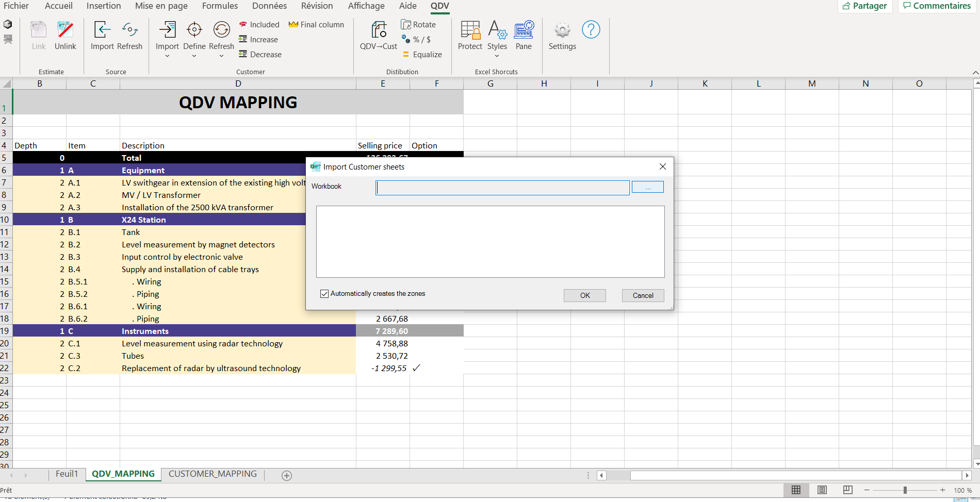Click OK in Import Customer sheets dialog
The height and width of the screenshot is (502, 980).
pos(585,295)
